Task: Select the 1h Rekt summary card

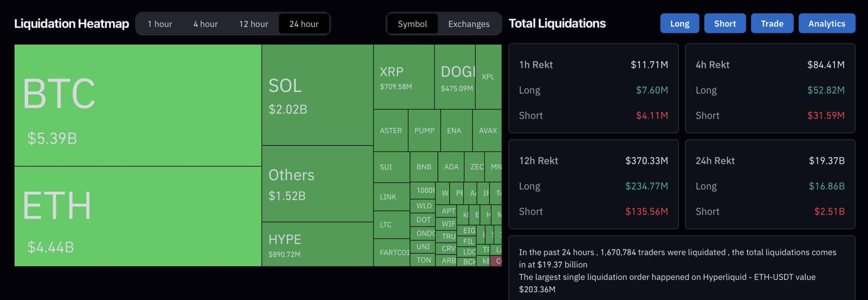Action: pos(593,88)
